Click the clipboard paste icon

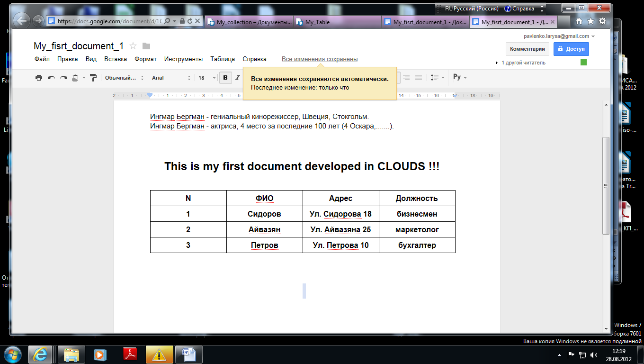point(75,78)
